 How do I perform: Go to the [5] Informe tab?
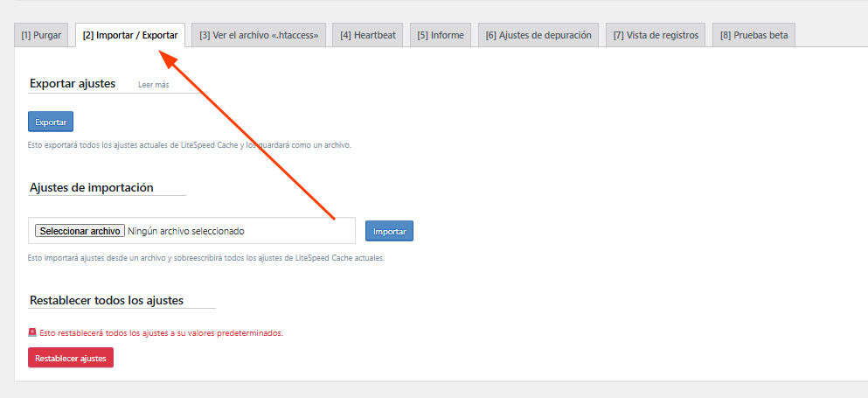point(440,35)
